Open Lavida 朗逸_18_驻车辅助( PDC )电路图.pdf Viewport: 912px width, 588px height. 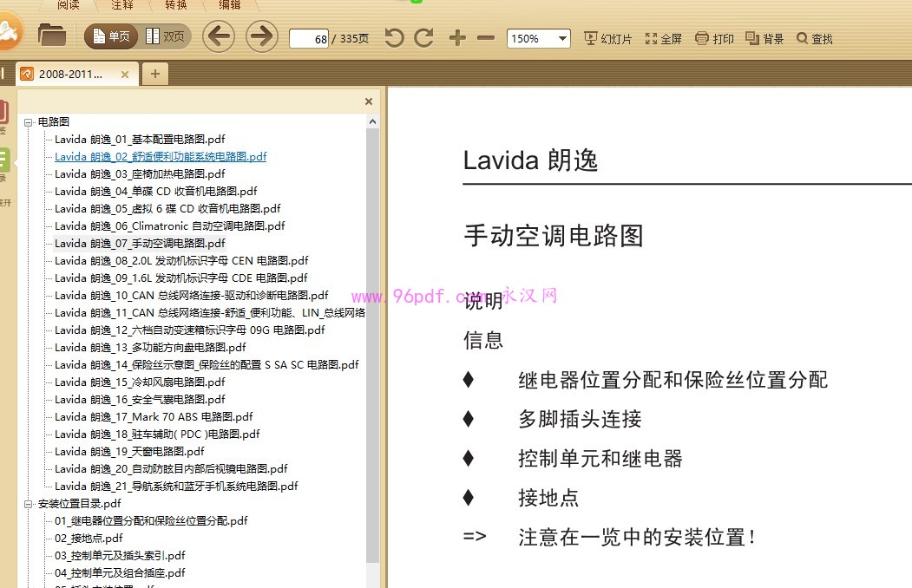pyautogui.click(x=157, y=434)
